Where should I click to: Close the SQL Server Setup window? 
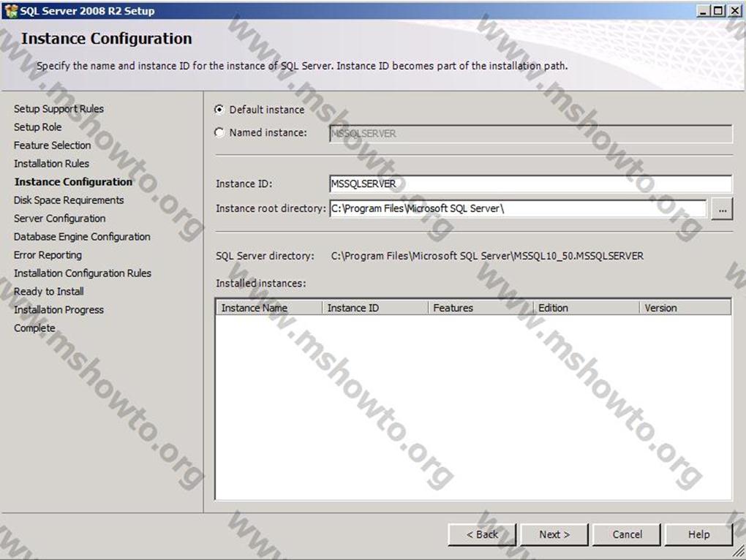click(x=734, y=10)
